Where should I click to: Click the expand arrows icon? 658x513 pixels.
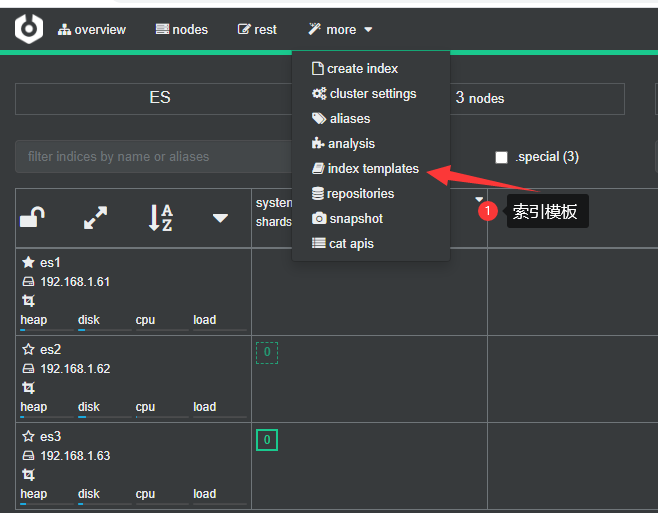coord(95,217)
